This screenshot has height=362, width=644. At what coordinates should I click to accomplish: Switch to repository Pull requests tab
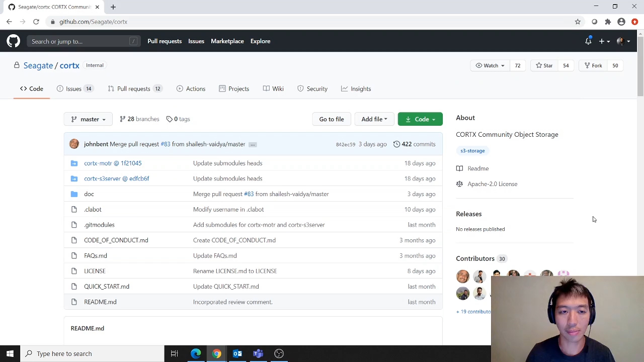134,88
